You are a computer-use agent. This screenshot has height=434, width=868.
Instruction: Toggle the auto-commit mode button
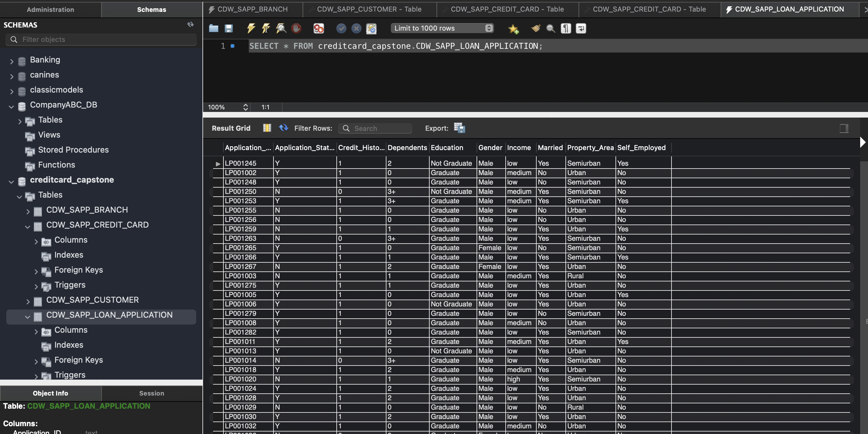point(371,28)
